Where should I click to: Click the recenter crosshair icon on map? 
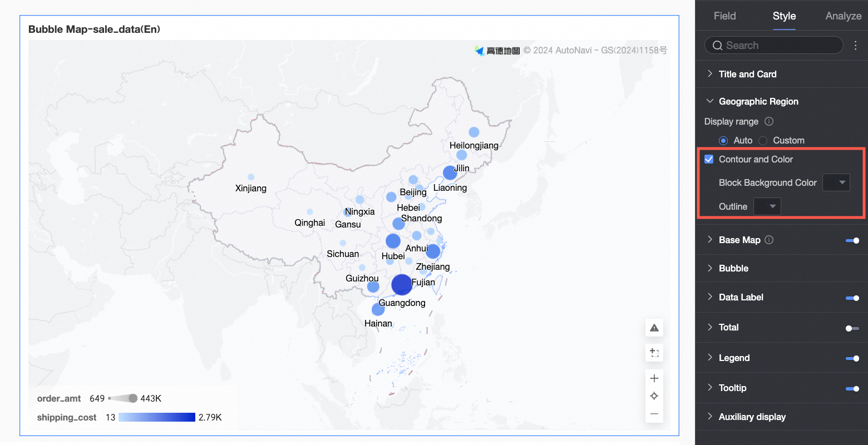(654, 396)
